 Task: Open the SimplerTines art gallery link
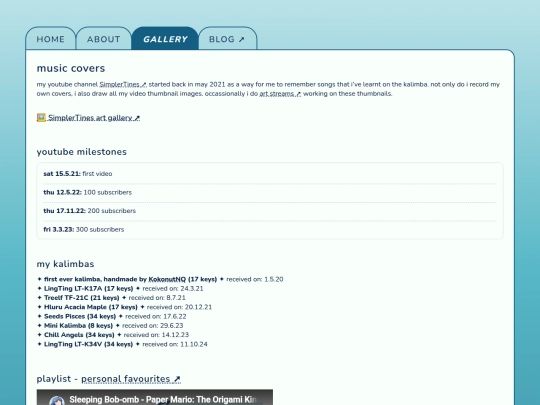pos(94,118)
